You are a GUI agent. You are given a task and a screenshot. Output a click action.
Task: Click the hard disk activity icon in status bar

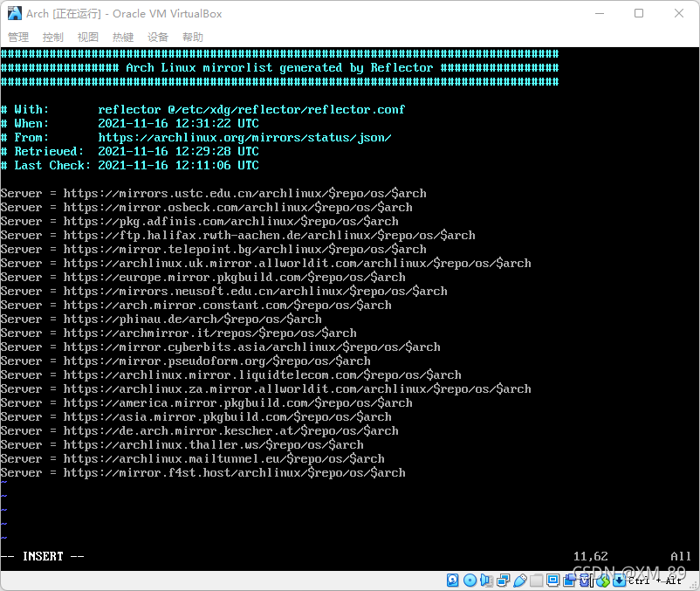(450, 581)
